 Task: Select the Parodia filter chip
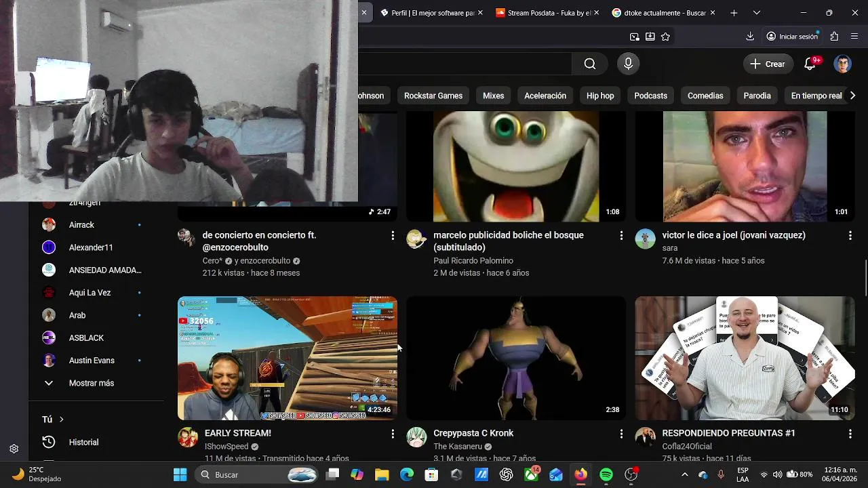(757, 96)
